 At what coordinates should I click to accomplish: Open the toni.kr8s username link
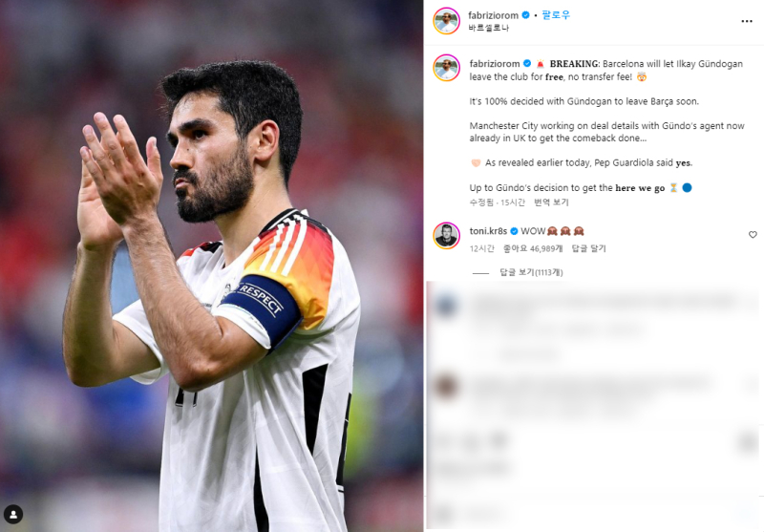coord(488,231)
